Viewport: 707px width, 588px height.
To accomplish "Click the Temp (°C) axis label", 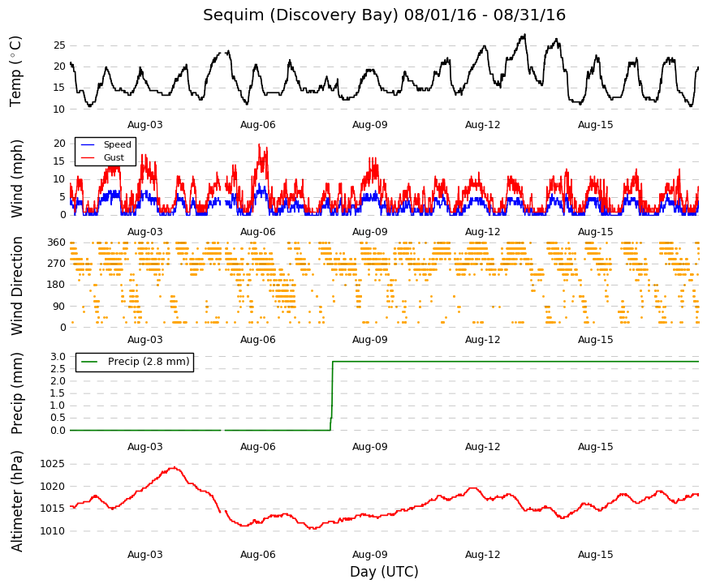I will pos(15,71).
